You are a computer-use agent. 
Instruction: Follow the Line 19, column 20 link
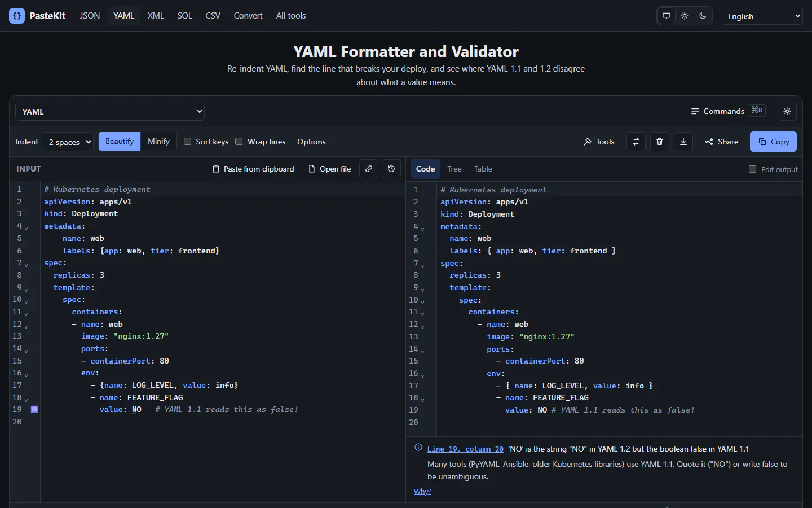[465, 449]
